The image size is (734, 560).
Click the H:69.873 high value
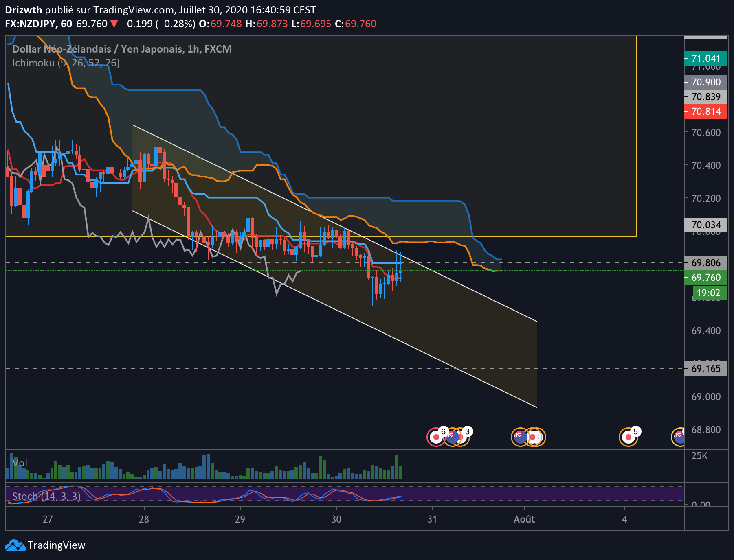(x=266, y=24)
